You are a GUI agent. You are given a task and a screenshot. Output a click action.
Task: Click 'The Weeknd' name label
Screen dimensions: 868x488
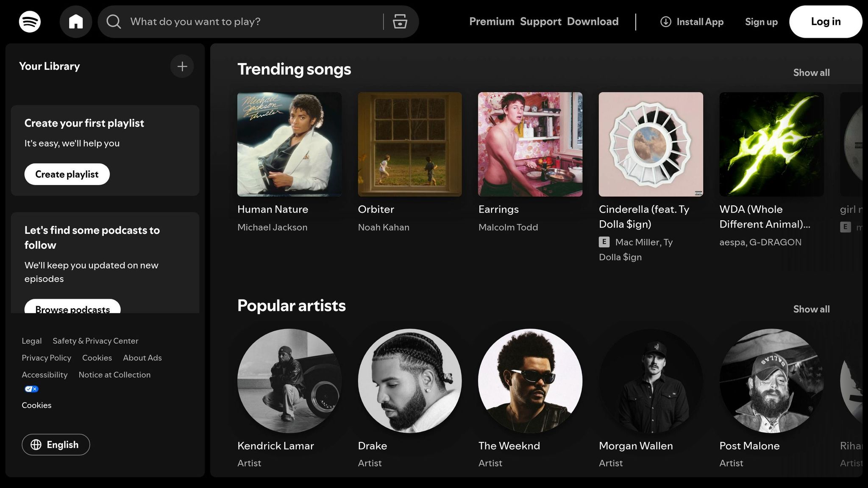click(x=509, y=446)
